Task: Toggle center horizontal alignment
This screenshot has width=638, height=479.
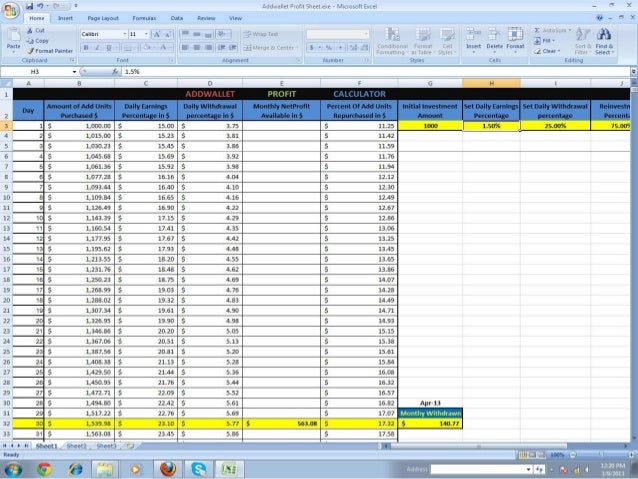Action: (x=197, y=48)
